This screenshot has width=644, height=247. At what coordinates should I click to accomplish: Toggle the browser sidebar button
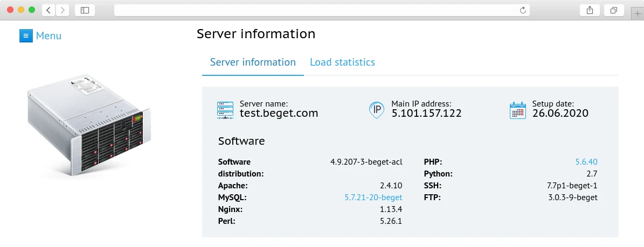point(85,10)
